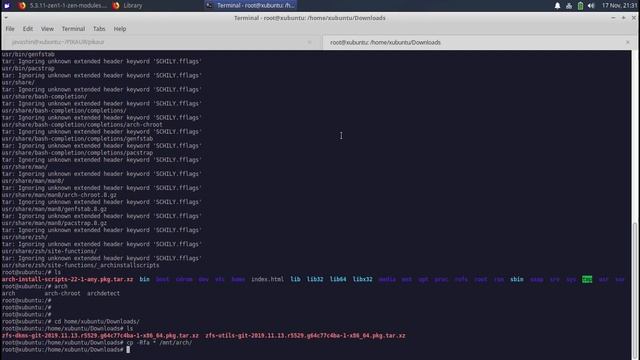Click zfs-dkms-git package file name
The width and height of the screenshot is (640, 360).
coord(100,336)
